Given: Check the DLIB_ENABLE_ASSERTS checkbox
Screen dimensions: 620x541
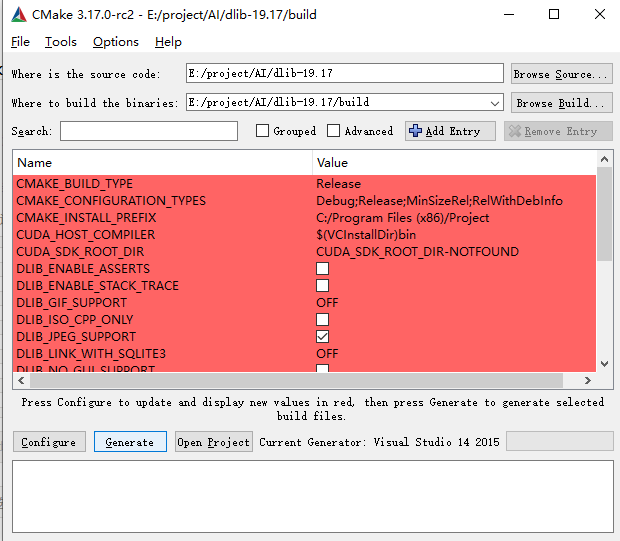Looking at the screenshot, I should (x=323, y=269).
